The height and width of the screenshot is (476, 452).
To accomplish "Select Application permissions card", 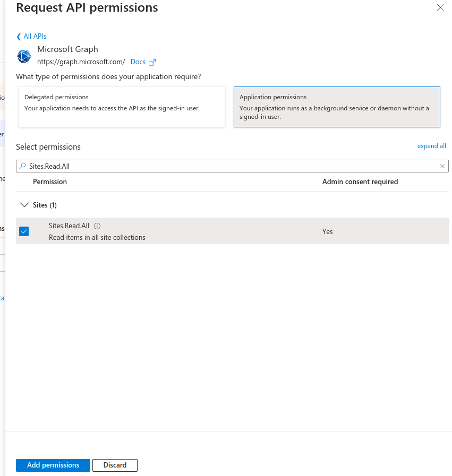I will [x=337, y=107].
